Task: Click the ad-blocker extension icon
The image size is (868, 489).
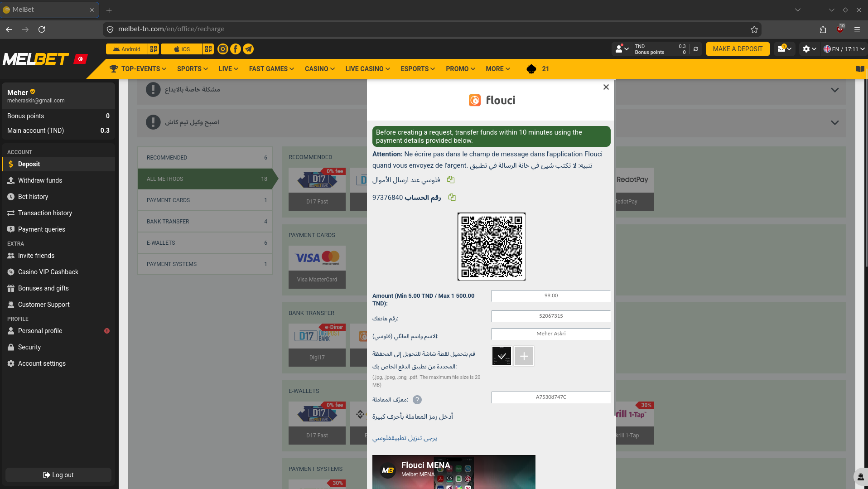Action: point(840,29)
